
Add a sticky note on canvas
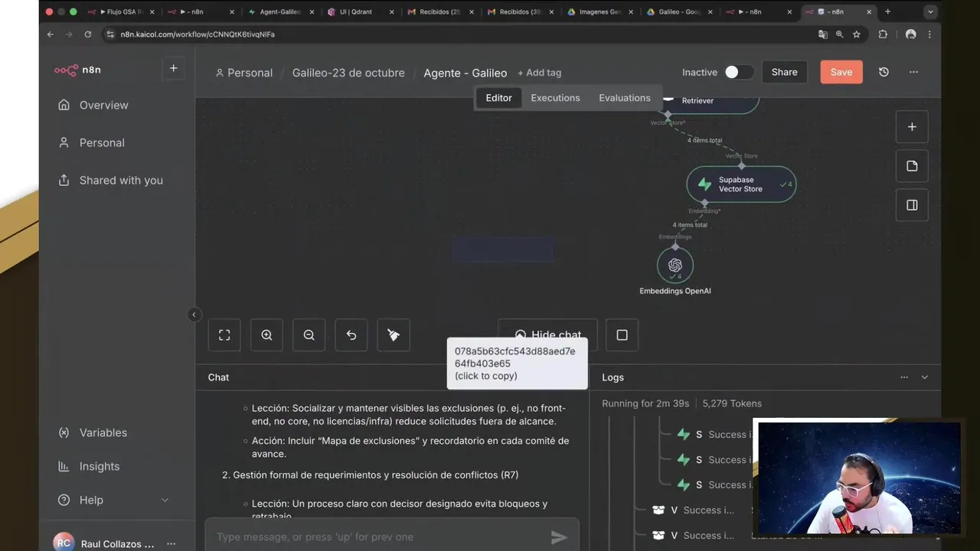[x=912, y=166]
